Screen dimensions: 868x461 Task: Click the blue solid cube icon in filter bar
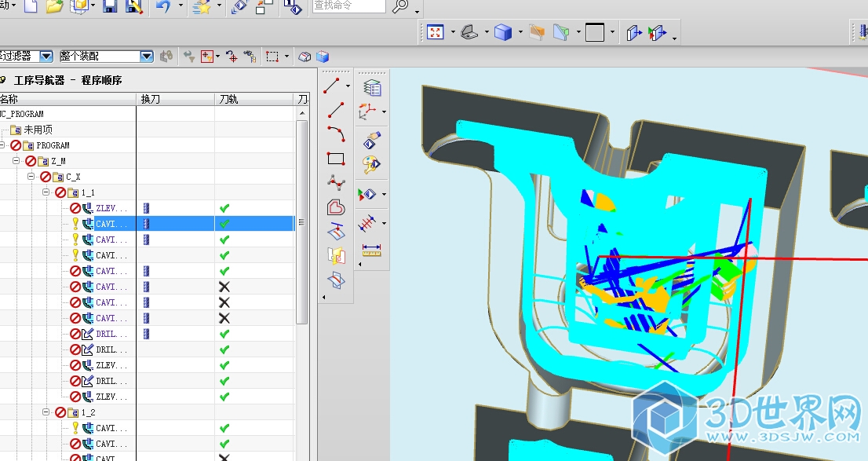323,57
